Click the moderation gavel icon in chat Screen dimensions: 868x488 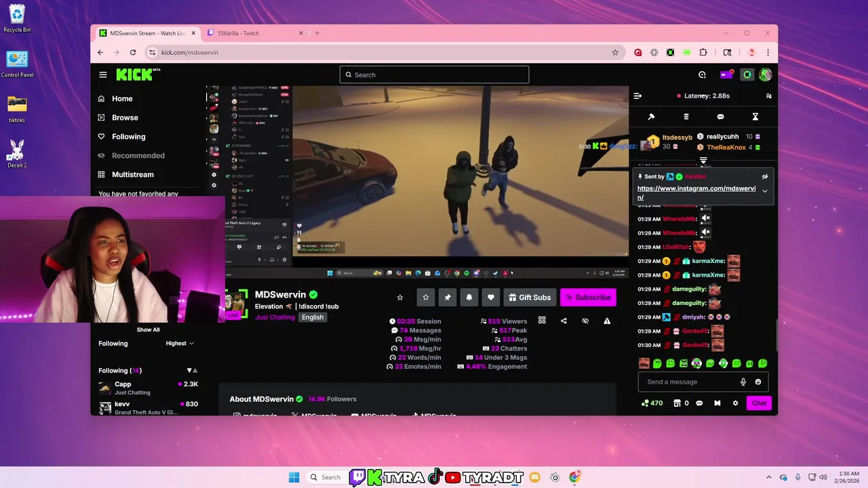pos(651,117)
